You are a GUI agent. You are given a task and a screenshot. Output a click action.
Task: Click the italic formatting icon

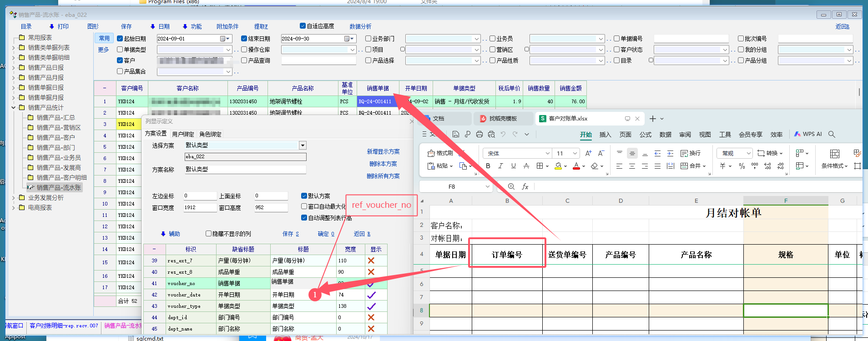pos(500,166)
